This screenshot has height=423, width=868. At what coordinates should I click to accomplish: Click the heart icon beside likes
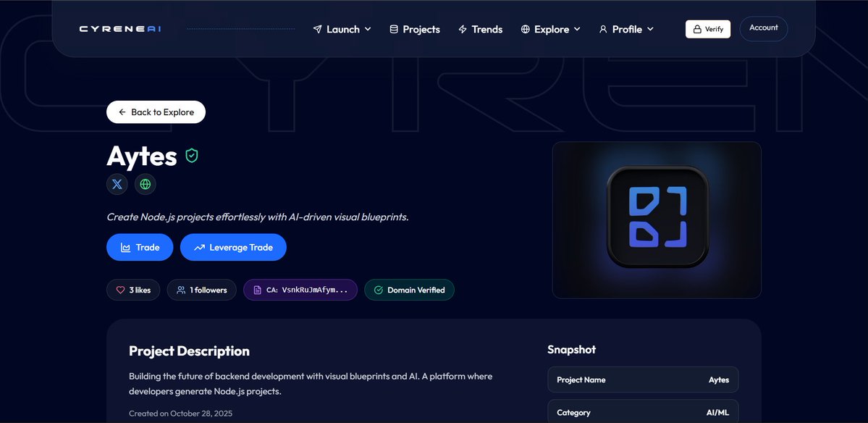click(121, 290)
